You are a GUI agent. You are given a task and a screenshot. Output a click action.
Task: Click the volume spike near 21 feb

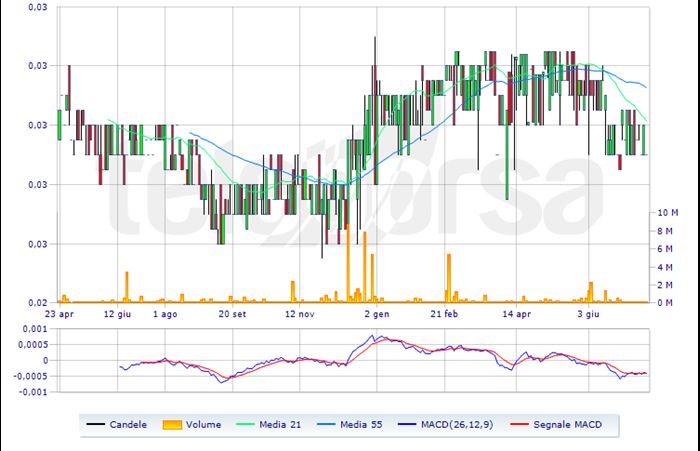[449, 278]
